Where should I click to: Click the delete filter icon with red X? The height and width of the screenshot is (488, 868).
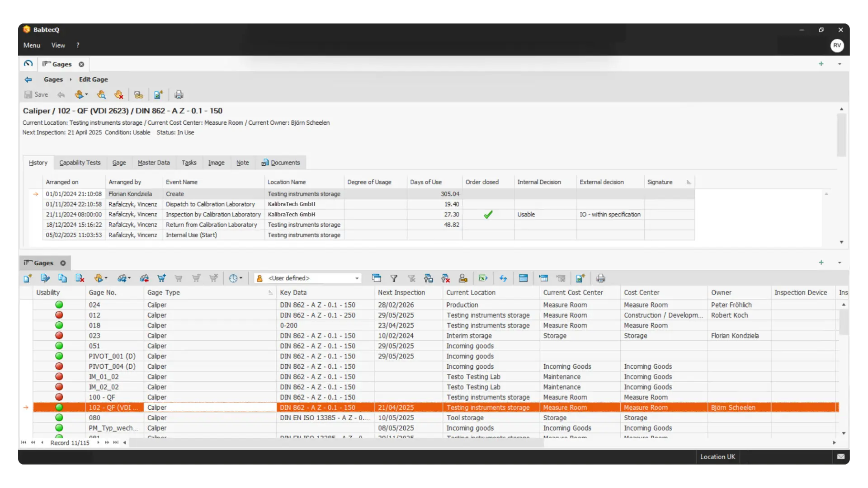(x=446, y=278)
